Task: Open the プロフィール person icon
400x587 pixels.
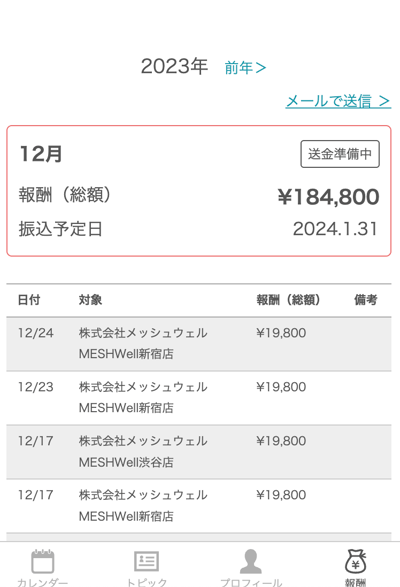Action: [251, 561]
